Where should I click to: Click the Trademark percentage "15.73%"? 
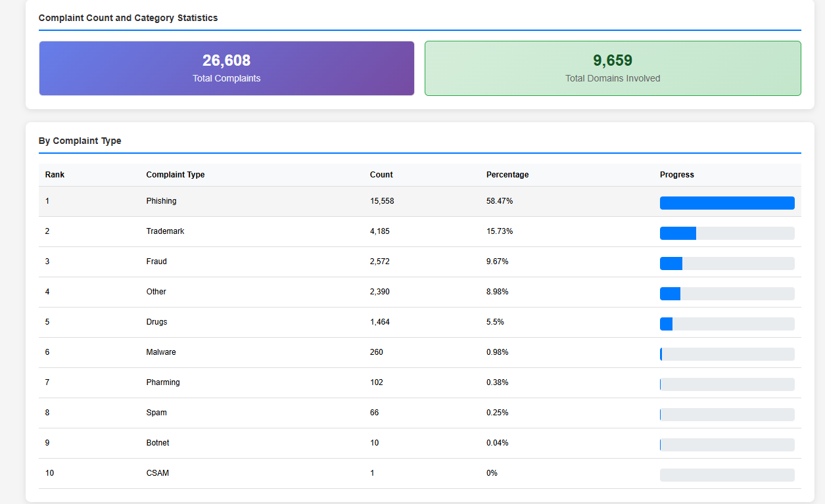500,231
